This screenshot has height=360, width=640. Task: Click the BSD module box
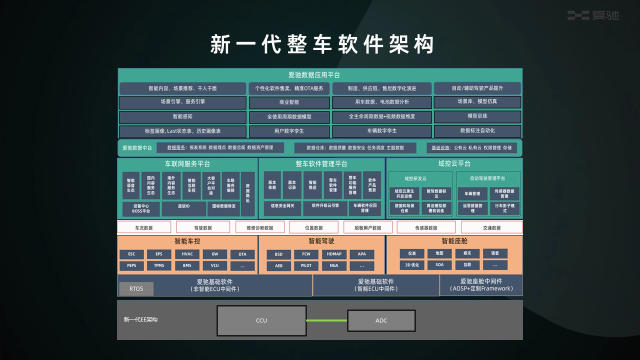[x=279, y=254]
